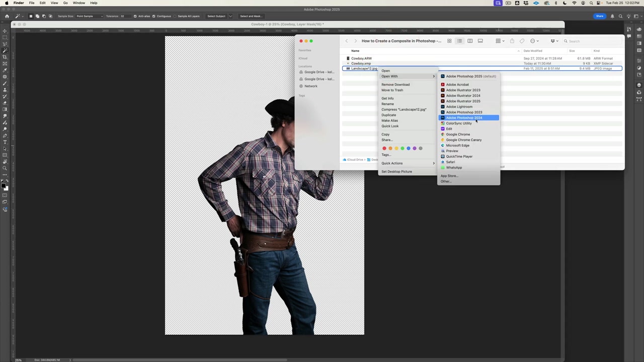Open the Sample Size dropdown
Viewport: 644px width, 362px height.
(89, 16)
